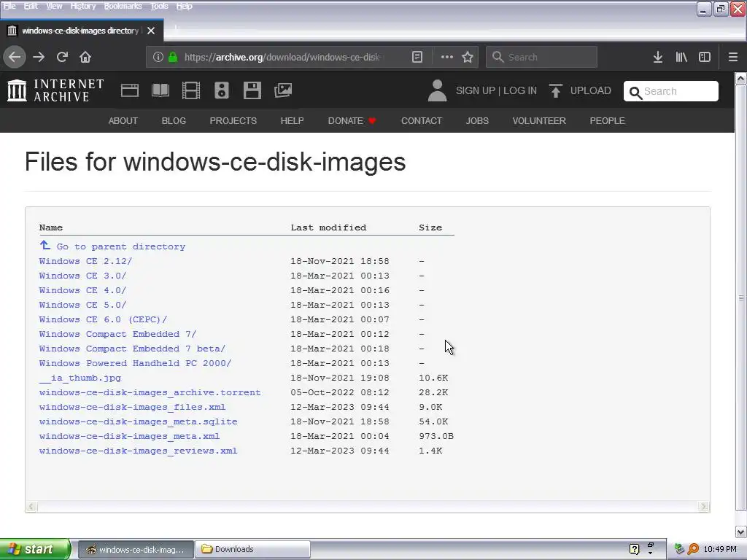Click the UPLOAD arrow button

580,90
